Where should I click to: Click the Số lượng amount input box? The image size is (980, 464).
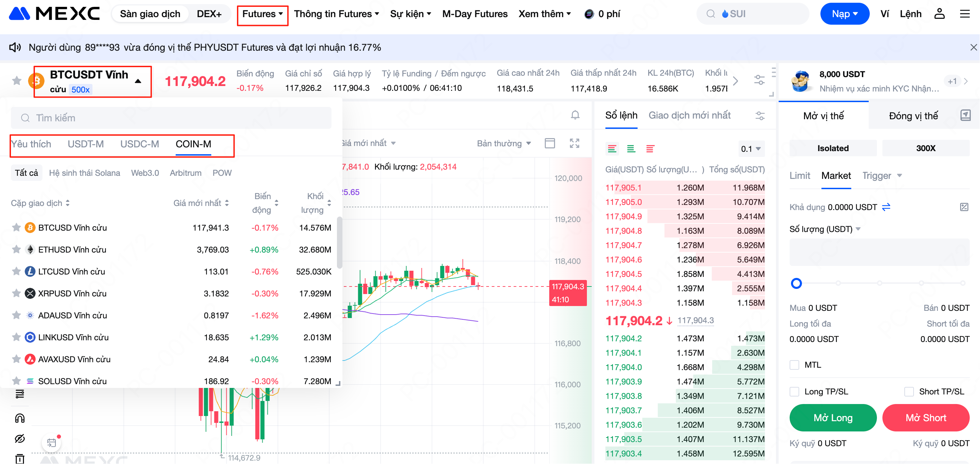(879, 252)
